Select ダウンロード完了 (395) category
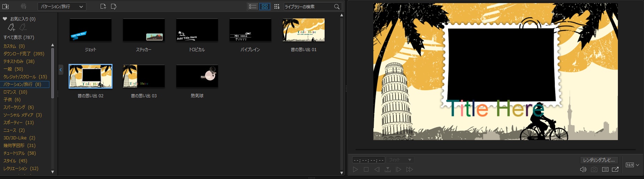Image resolution: width=644 pixels, height=179 pixels. 24,54
